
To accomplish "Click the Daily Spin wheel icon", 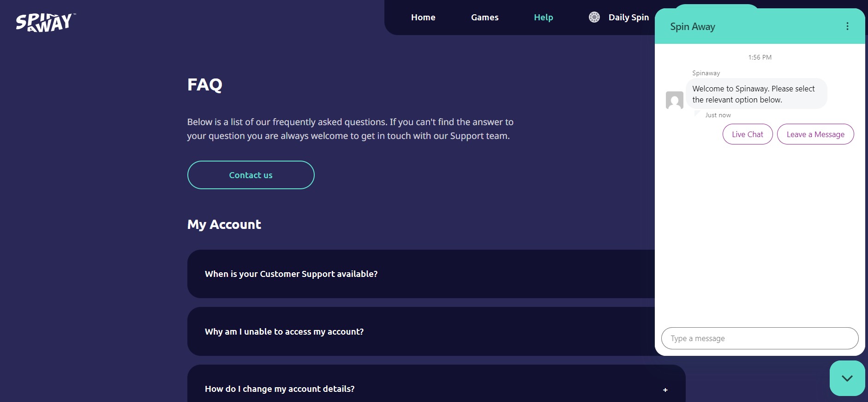I will [x=594, y=17].
